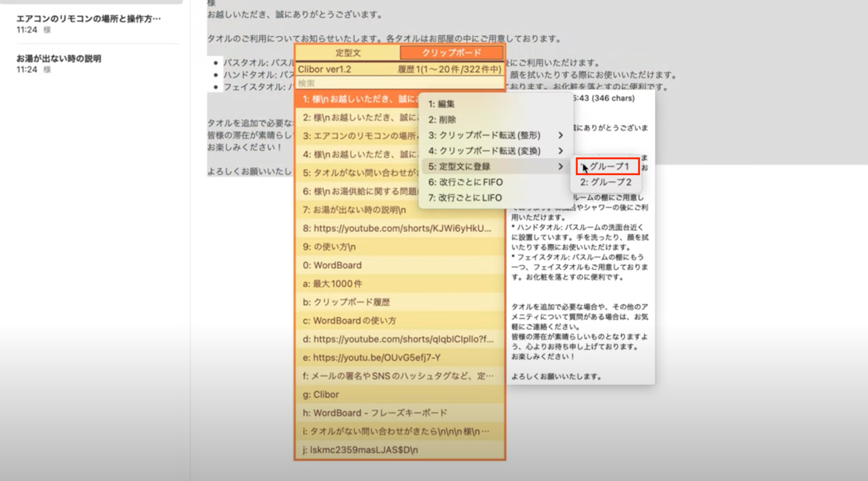Select the クリップボード tab
The width and height of the screenshot is (868, 481).
coord(451,53)
